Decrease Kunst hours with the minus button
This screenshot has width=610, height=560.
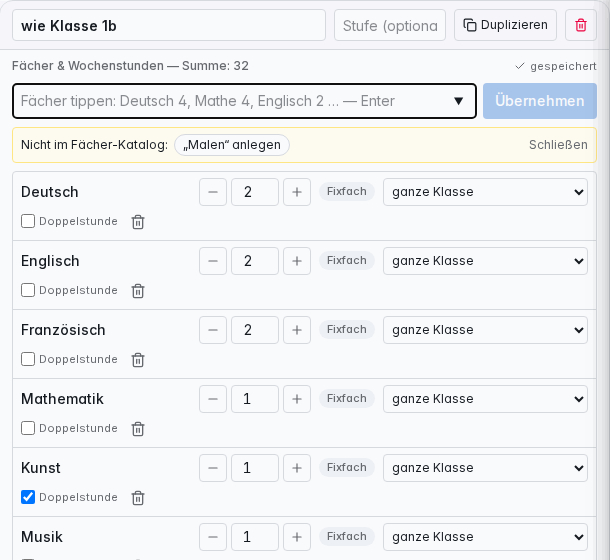coord(213,468)
